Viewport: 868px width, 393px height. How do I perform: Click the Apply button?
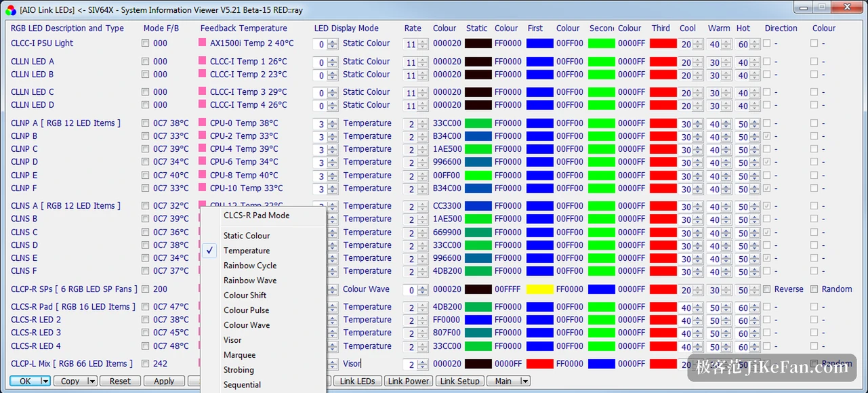[x=164, y=381]
